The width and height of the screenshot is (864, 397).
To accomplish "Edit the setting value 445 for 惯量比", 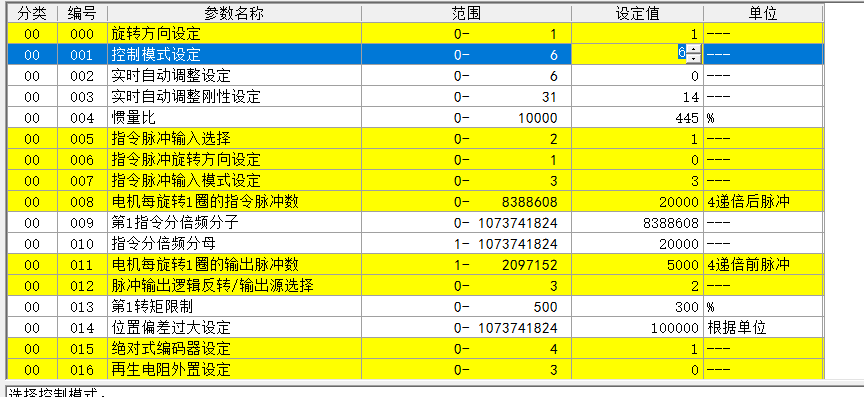I will coord(637,117).
